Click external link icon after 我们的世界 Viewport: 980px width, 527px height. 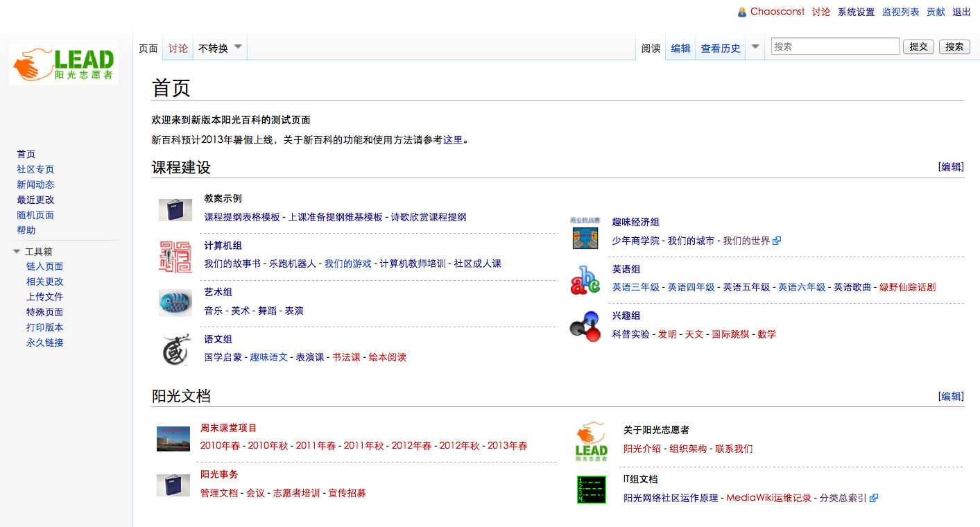point(777,241)
